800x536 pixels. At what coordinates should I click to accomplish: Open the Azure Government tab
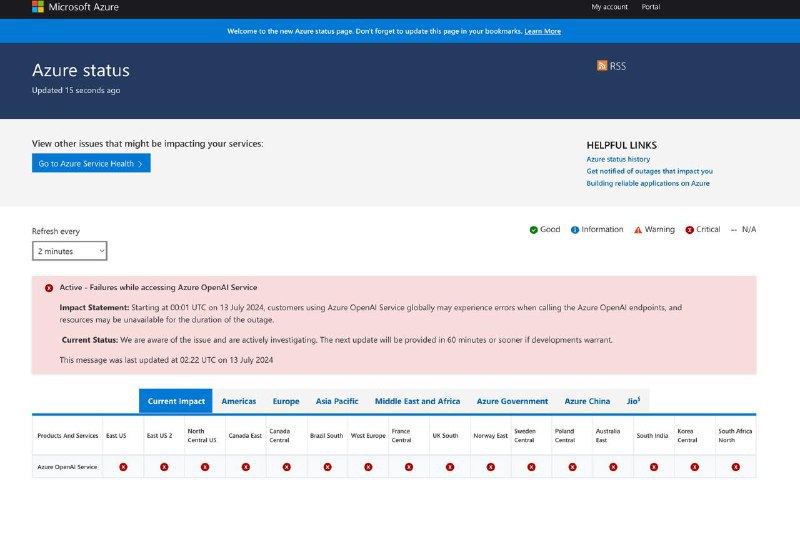[512, 401]
